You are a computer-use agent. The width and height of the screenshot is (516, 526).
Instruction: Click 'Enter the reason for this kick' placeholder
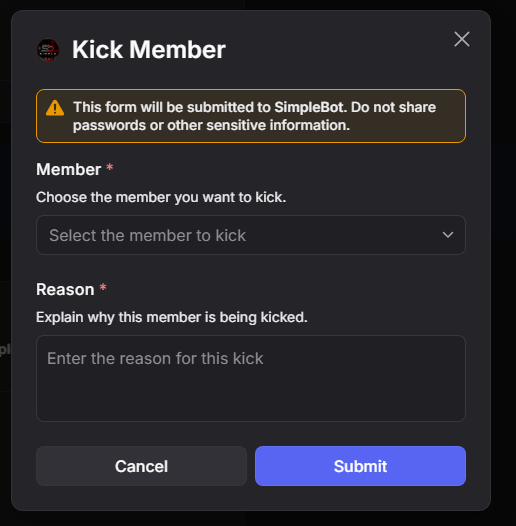pyautogui.click(x=155, y=358)
